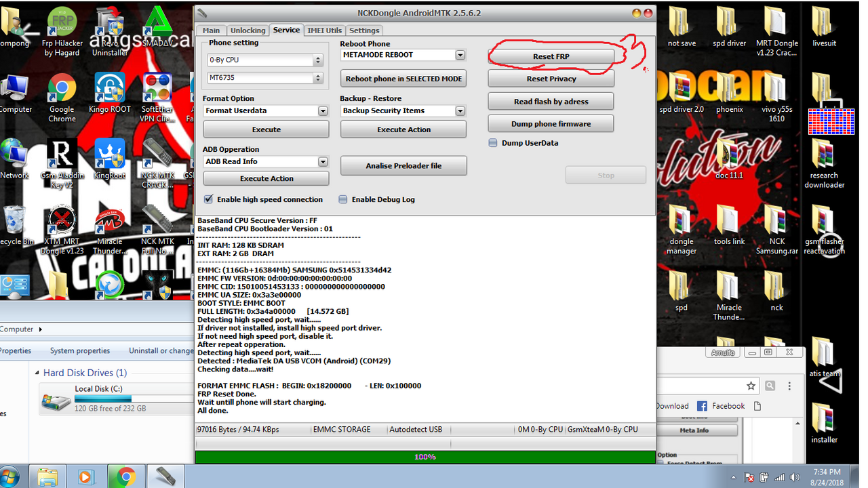The image size is (868, 488).
Task: Open phoenix folder on desktop
Action: (729, 94)
